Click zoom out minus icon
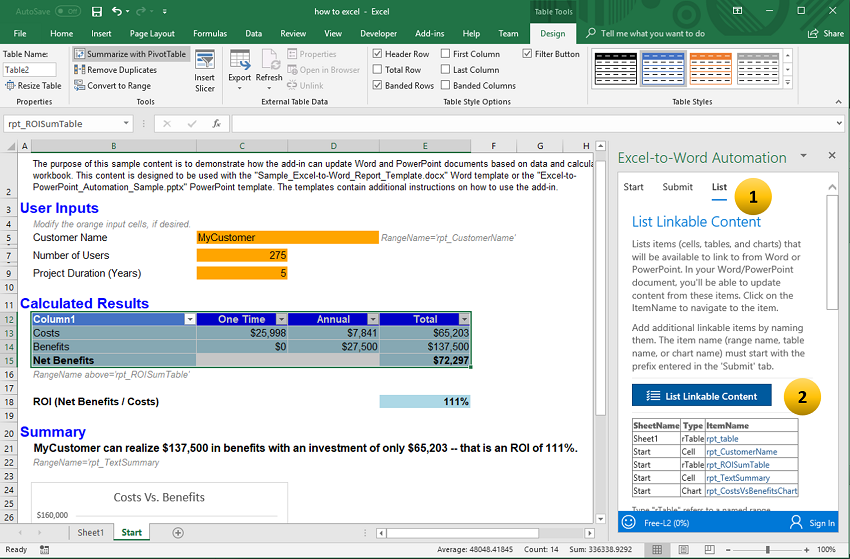Screen dimensions: 850x559 [727, 550]
